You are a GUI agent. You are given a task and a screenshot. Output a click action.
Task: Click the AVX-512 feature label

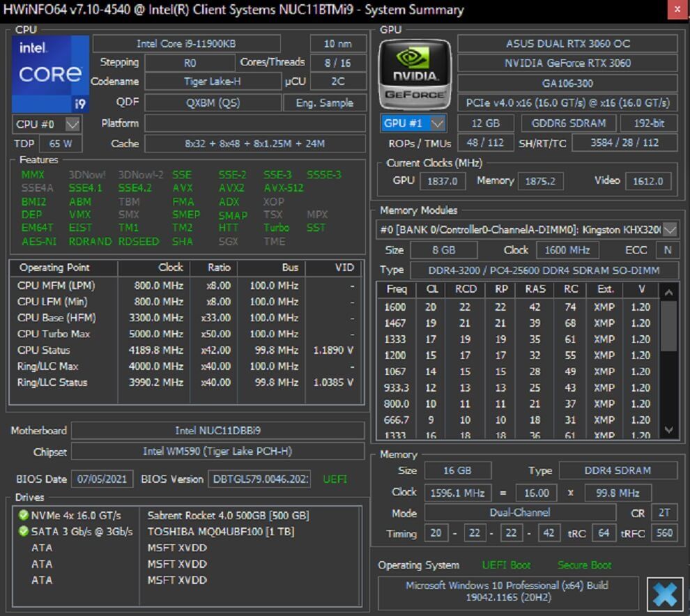284,188
